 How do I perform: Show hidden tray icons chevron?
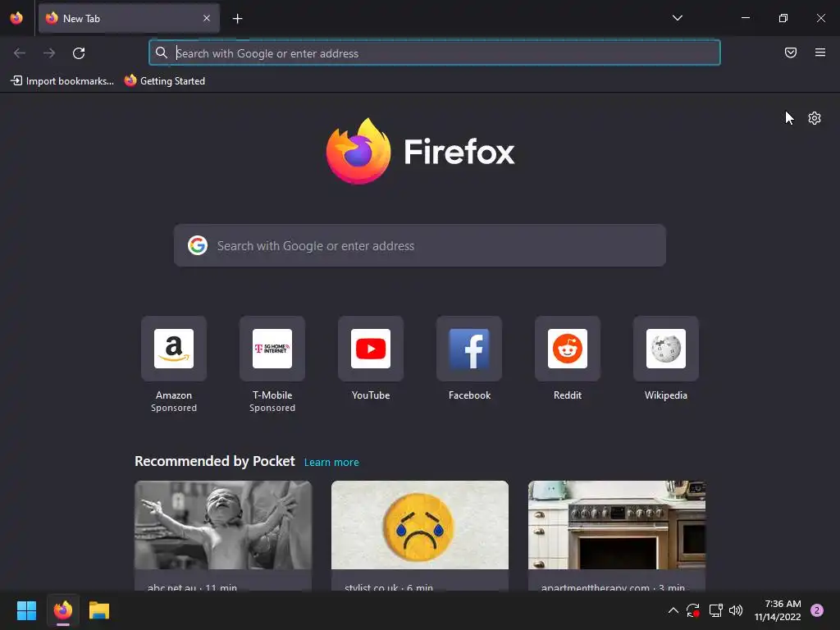click(x=673, y=610)
